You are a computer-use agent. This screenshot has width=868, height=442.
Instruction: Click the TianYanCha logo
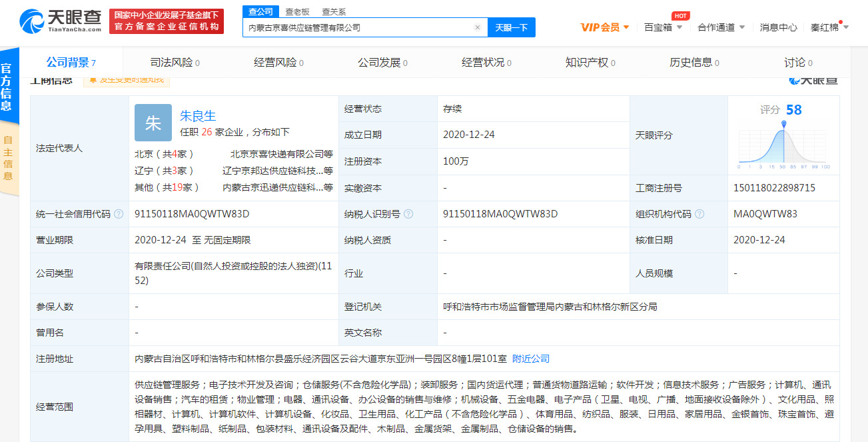pyautogui.click(x=61, y=21)
